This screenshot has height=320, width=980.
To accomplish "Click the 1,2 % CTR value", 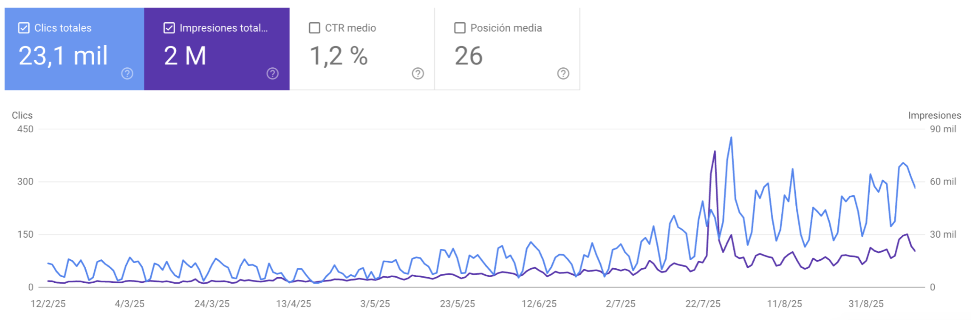I will tap(338, 56).
